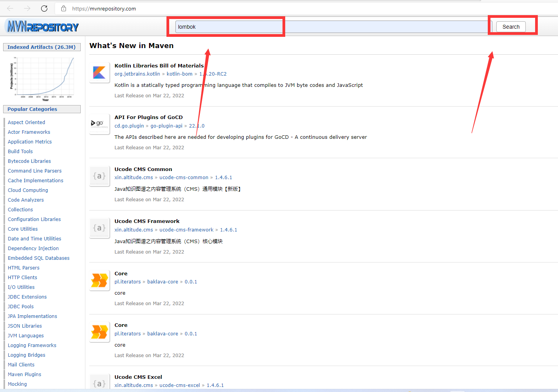Open HTML Parsers category

coord(24,268)
